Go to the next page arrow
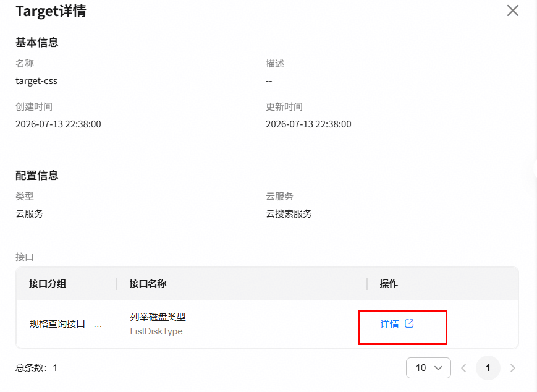Screen dimensions: 537x392 click(513, 368)
